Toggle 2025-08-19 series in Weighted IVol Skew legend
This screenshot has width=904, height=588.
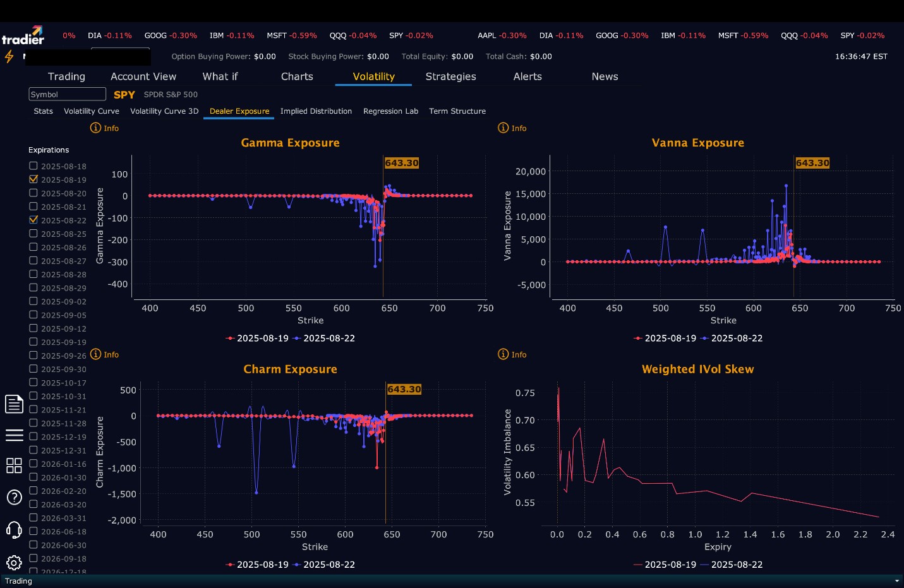point(665,565)
